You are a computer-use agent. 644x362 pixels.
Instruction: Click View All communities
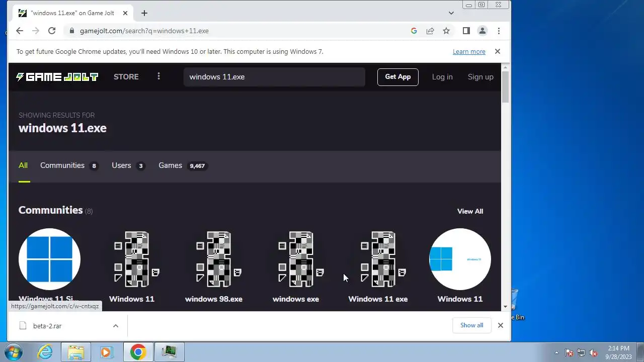[x=470, y=211]
